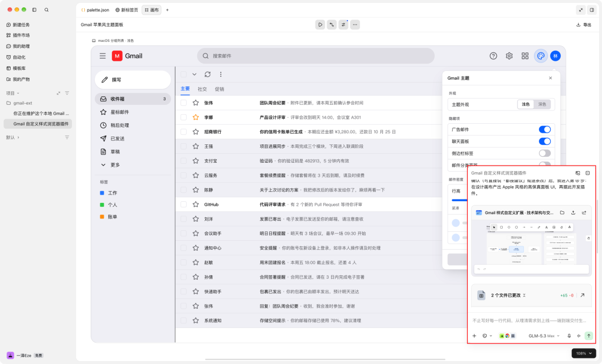
Task: Open the Gmail apps grid icon
Action: (x=525, y=56)
